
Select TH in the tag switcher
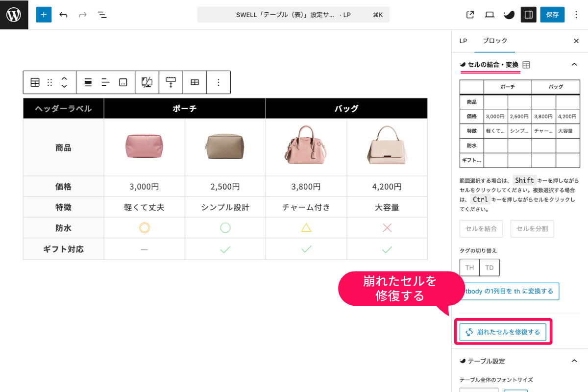pos(469,267)
